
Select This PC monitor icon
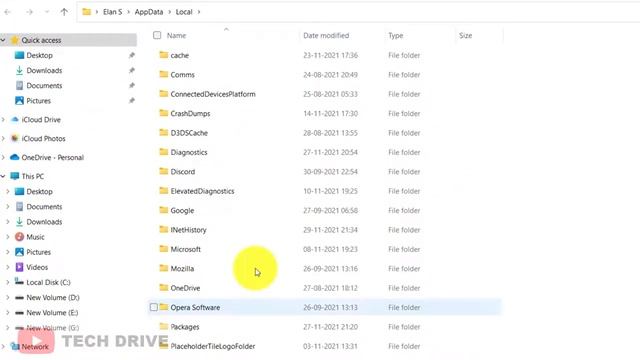pos(15,176)
